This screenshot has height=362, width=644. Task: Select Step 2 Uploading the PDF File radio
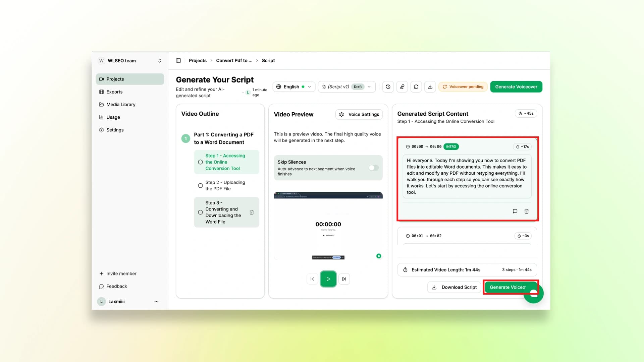(200, 186)
